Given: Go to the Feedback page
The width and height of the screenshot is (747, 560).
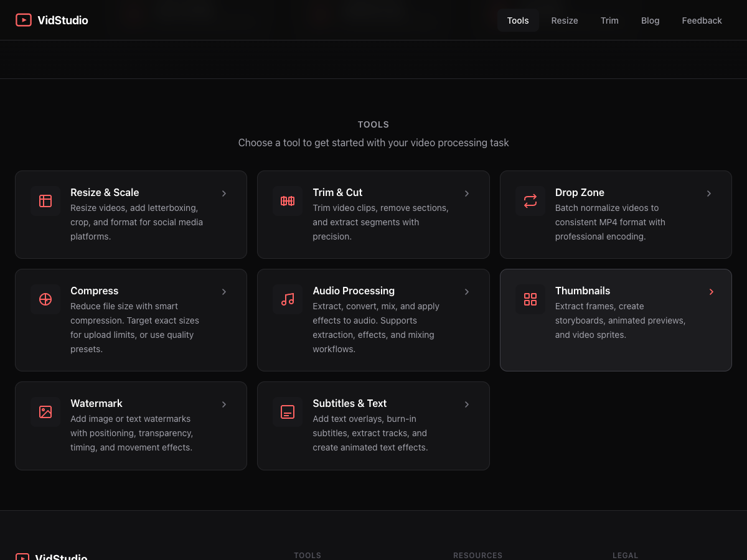Looking at the screenshot, I should (702, 20).
